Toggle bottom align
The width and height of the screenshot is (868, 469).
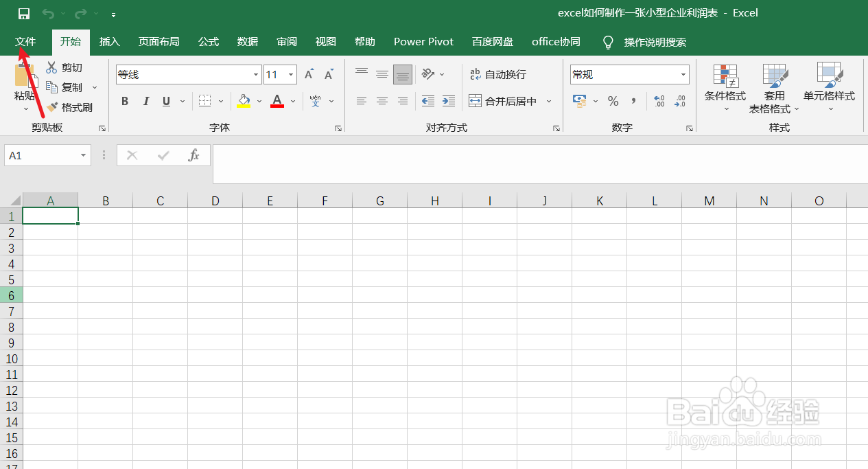tap(403, 74)
